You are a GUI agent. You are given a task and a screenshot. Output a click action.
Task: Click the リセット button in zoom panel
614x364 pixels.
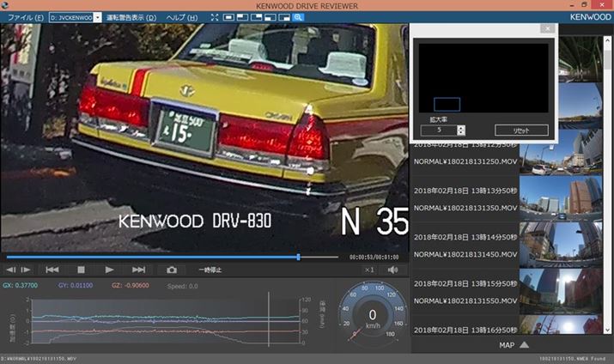coord(520,130)
